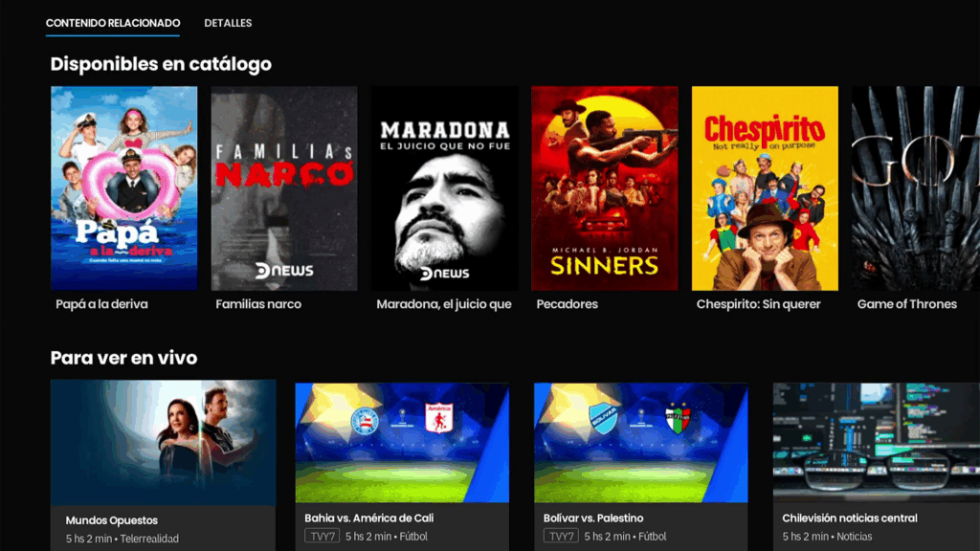Select the Maradona documentary poster

coord(444,188)
